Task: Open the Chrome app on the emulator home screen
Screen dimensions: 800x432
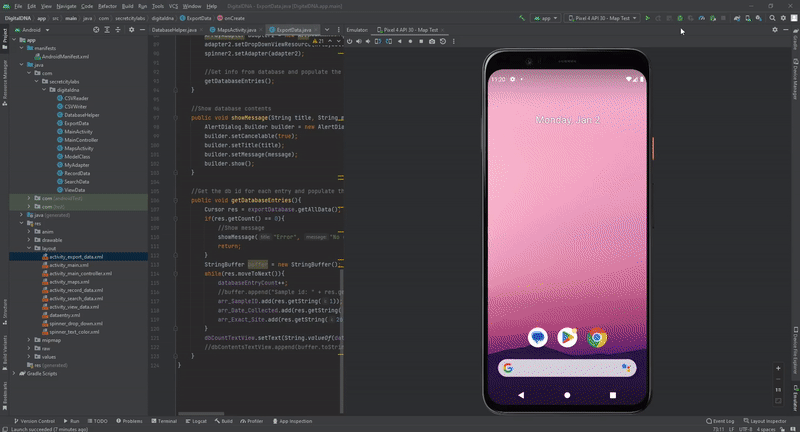Action: point(596,338)
